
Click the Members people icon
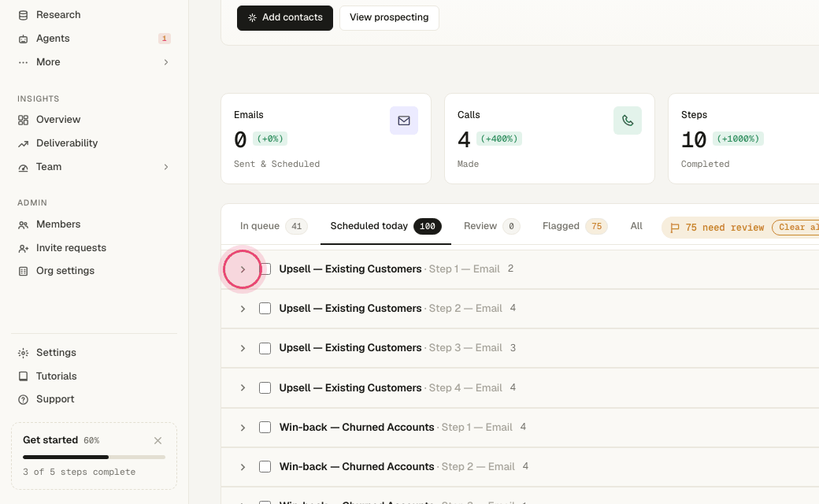[x=23, y=224]
